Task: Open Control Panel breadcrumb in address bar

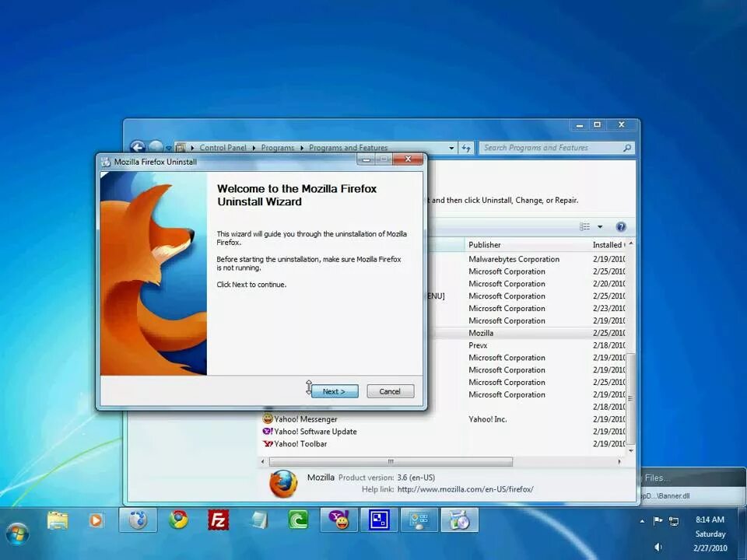Action: [x=223, y=148]
